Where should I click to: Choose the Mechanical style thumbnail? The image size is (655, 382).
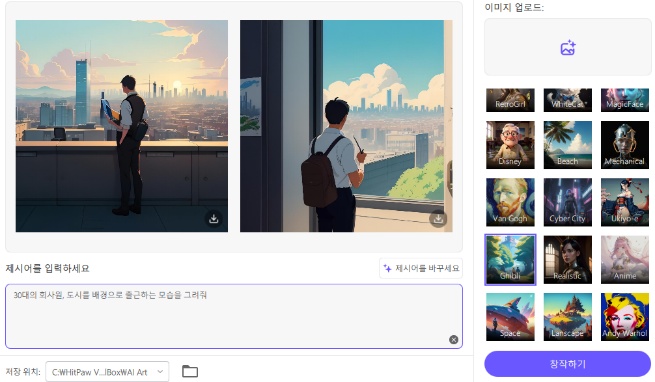(x=625, y=145)
